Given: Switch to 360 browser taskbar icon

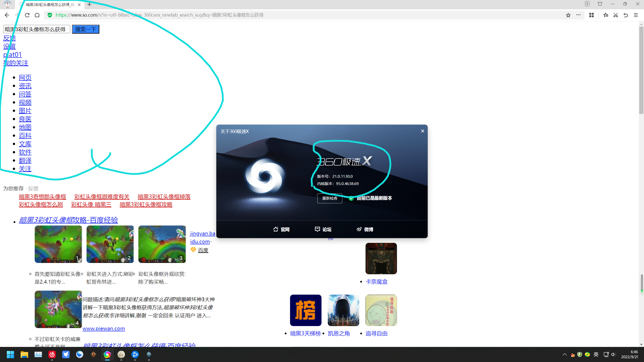Looking at the screenshot, I should coord(107,354).
